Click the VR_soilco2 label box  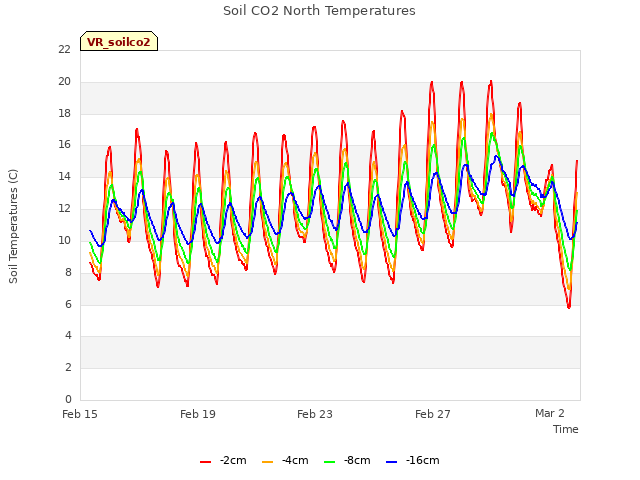(x=119, y=41)
